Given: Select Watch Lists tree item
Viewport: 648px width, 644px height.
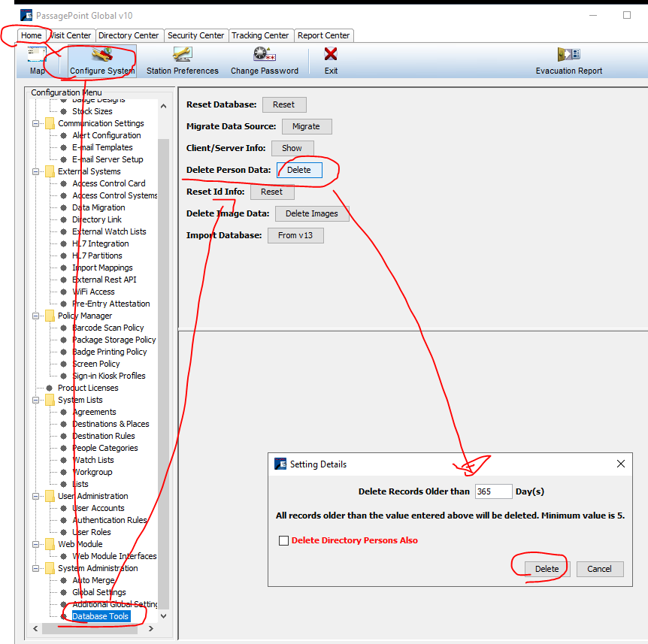Looking at the screenshot, I should [93, 460].
